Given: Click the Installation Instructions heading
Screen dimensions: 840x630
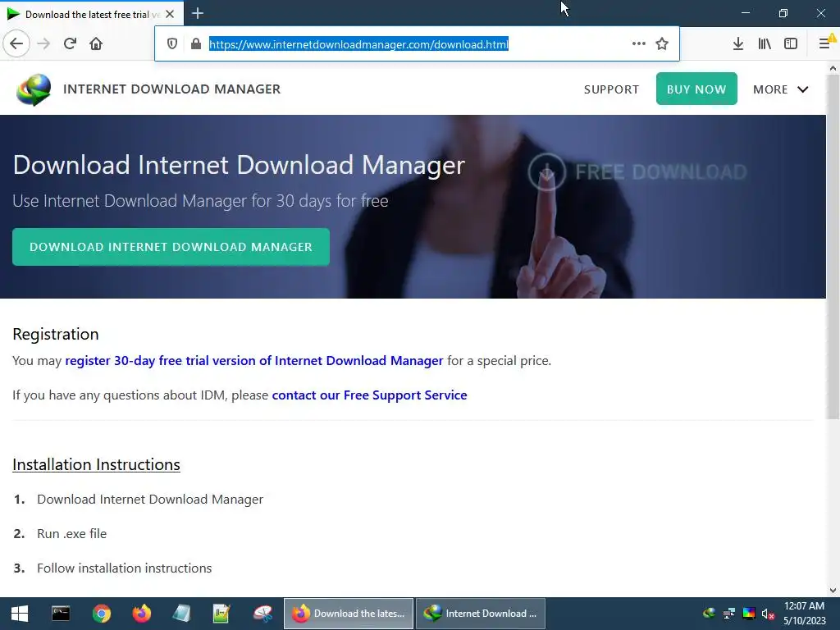Looking at the screenshot, I should click(x=97, y=464).
